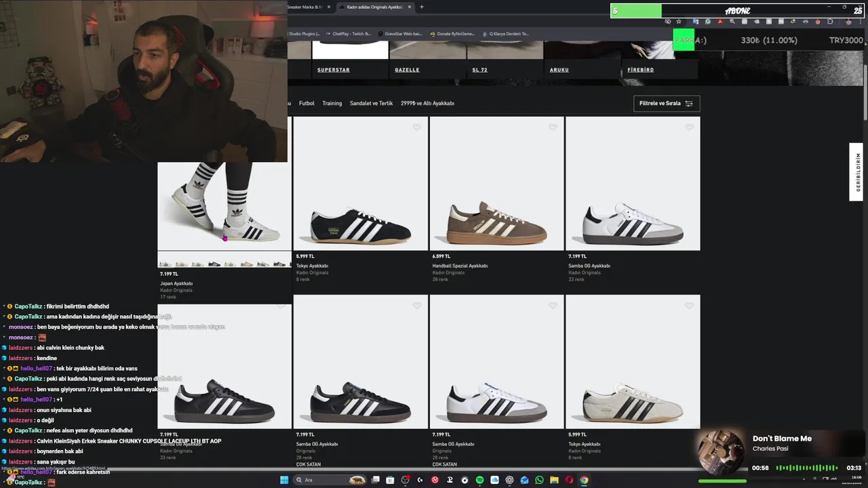
Task: Choose the FIREBIRD category link
Action: [x=640, y=70]
